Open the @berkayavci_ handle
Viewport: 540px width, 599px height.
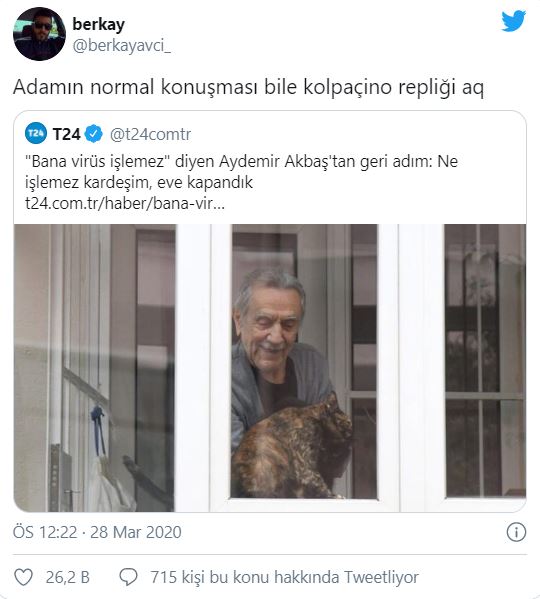(x=121, y=46)
